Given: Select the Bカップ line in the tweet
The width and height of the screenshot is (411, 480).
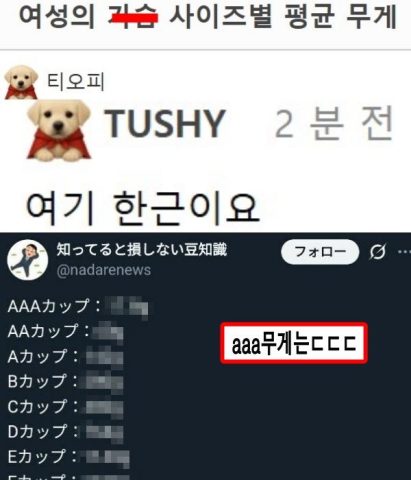Looking at the screenshot, I should pyautogui.click(x=66, y=382).
